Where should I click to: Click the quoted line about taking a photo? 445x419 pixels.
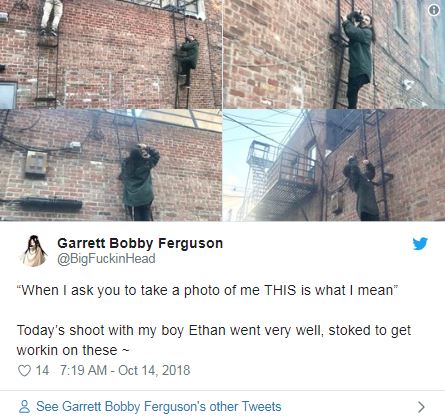click(x=207, y=290)
